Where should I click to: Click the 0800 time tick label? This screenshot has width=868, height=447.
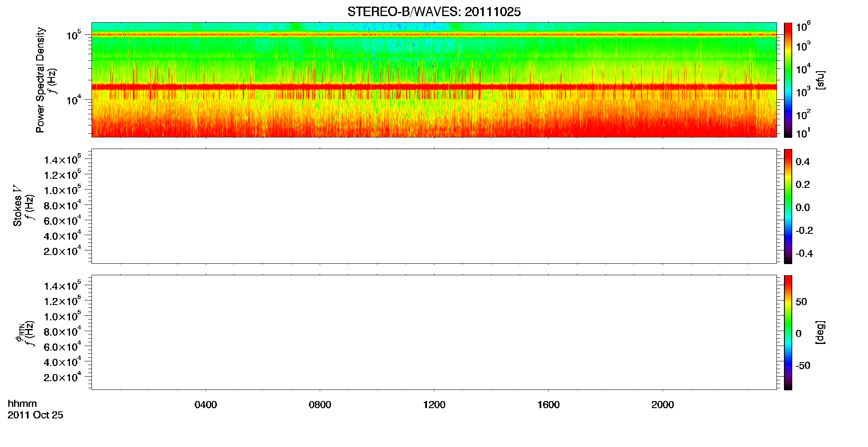coord(320,405)
